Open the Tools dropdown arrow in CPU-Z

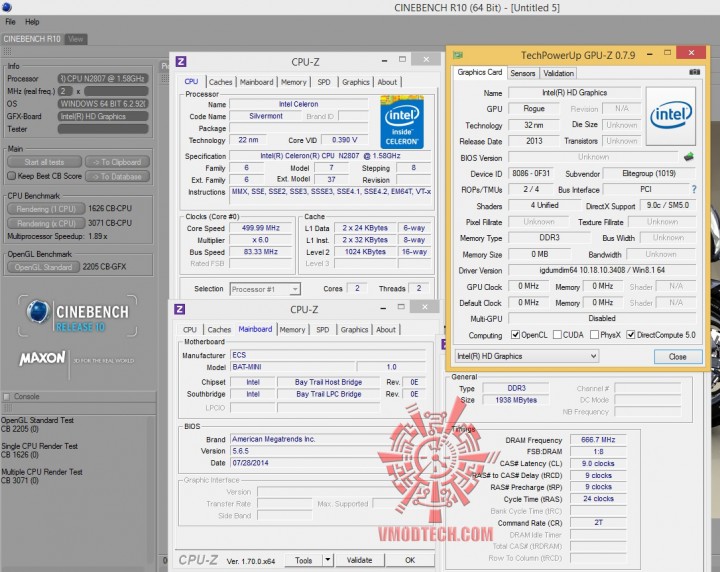tap(327, 560)
